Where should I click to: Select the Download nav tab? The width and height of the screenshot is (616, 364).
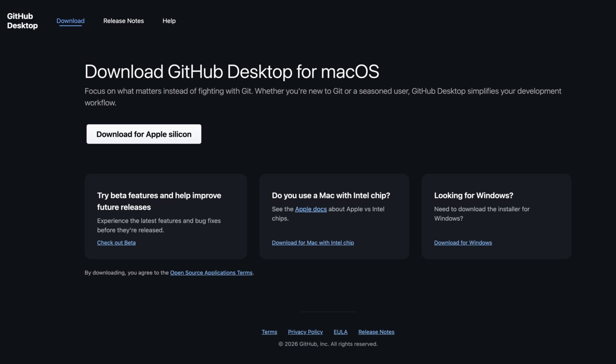(71, 21)
